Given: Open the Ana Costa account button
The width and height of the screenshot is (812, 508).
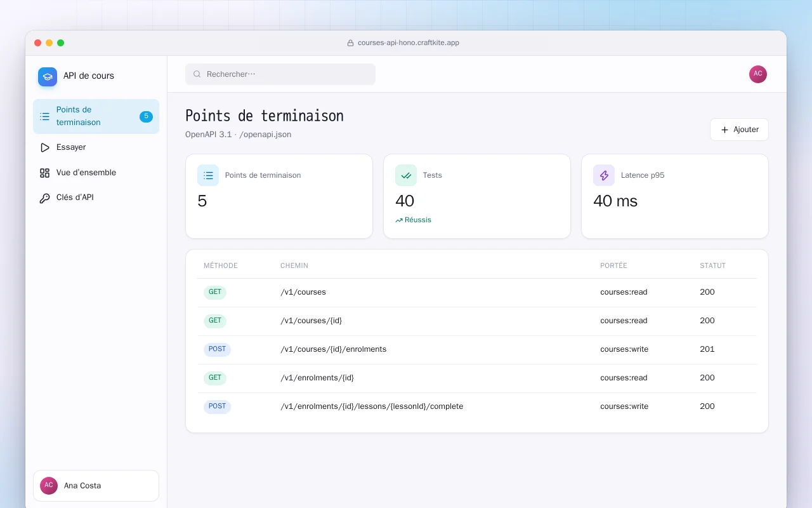Looking at the screenshot, I should click(x=96, y=486).
